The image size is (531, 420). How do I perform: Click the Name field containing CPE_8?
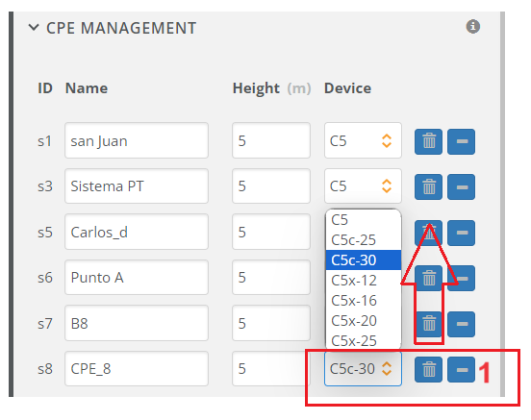(x=137, y=368)
